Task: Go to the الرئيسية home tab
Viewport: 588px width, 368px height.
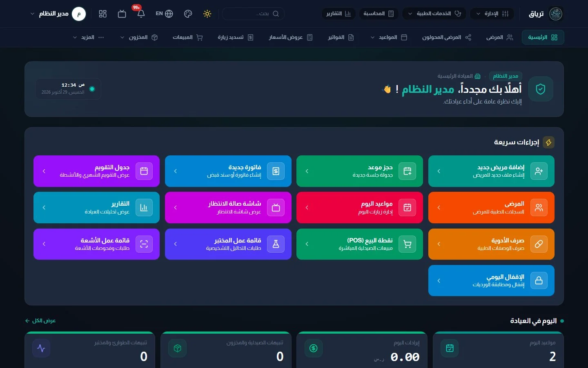Action: coord(543,37)
